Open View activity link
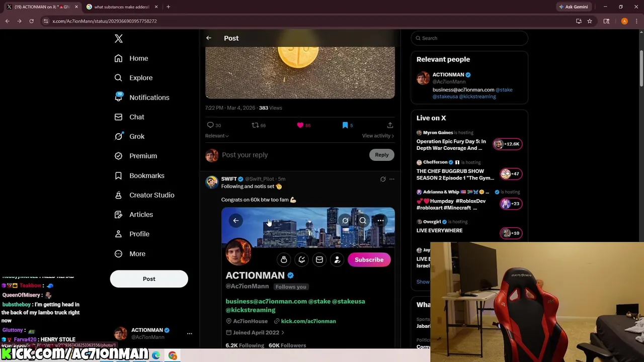 [378, 136]
